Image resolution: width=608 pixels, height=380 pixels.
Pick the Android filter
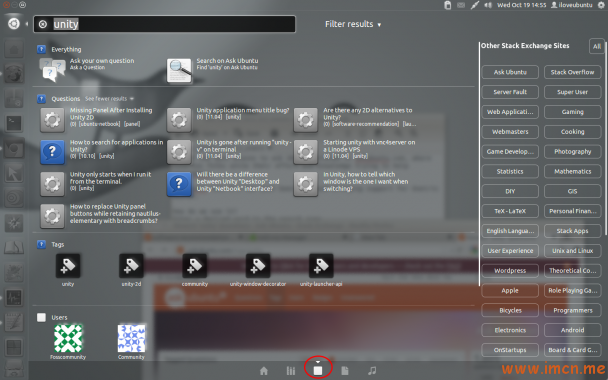572,330
